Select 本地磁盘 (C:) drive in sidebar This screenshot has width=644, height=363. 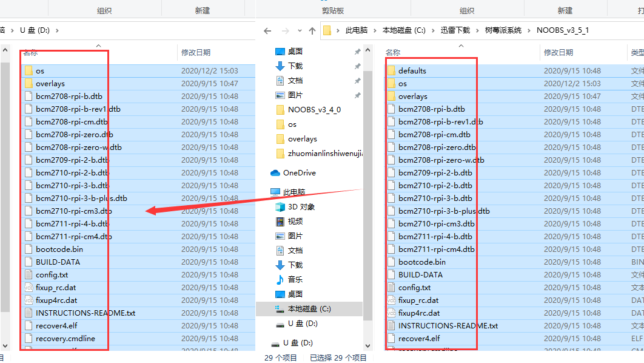[x=309, y=309]
